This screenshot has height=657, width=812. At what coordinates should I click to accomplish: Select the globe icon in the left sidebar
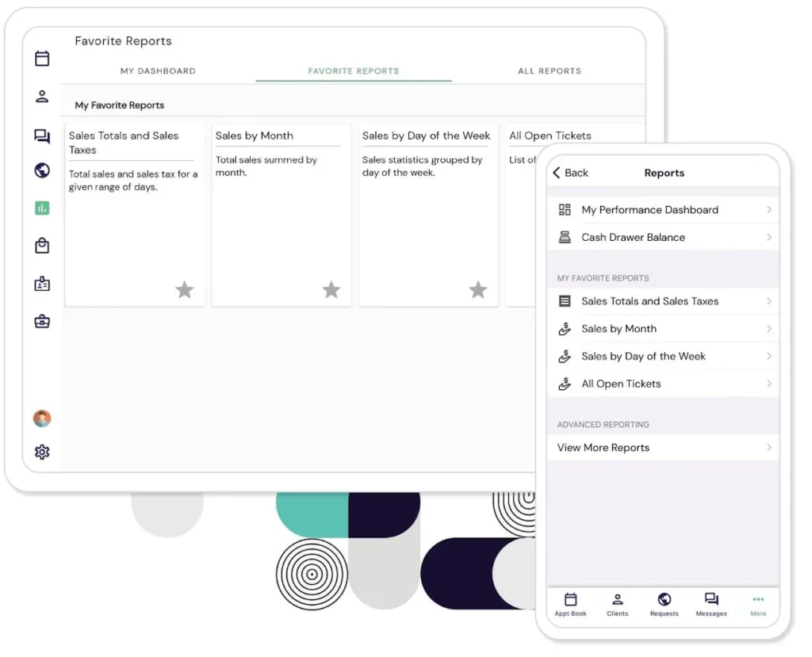click(42, 170)
